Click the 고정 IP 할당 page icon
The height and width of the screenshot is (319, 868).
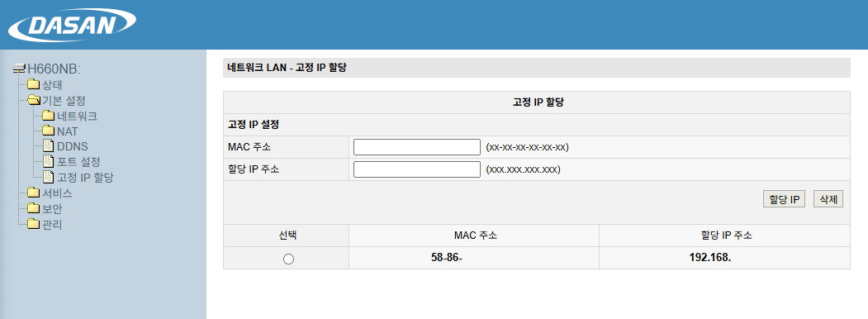49,177
